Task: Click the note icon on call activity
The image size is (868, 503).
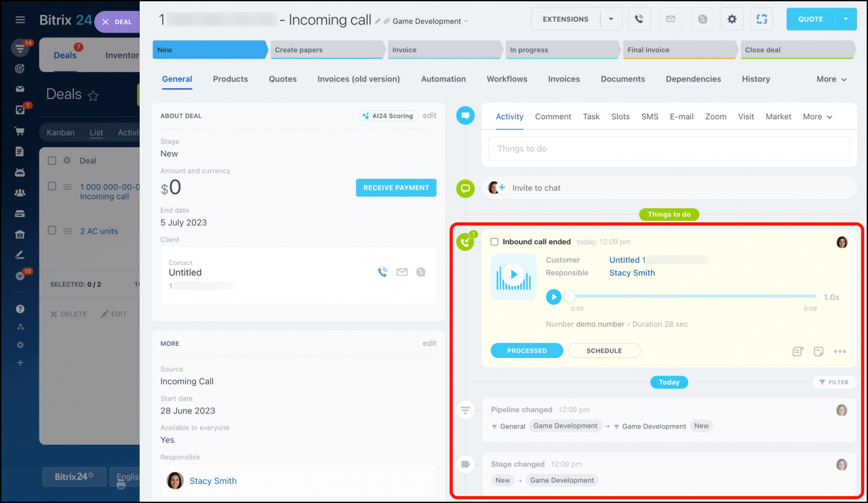Action: [x=818, y=351]
